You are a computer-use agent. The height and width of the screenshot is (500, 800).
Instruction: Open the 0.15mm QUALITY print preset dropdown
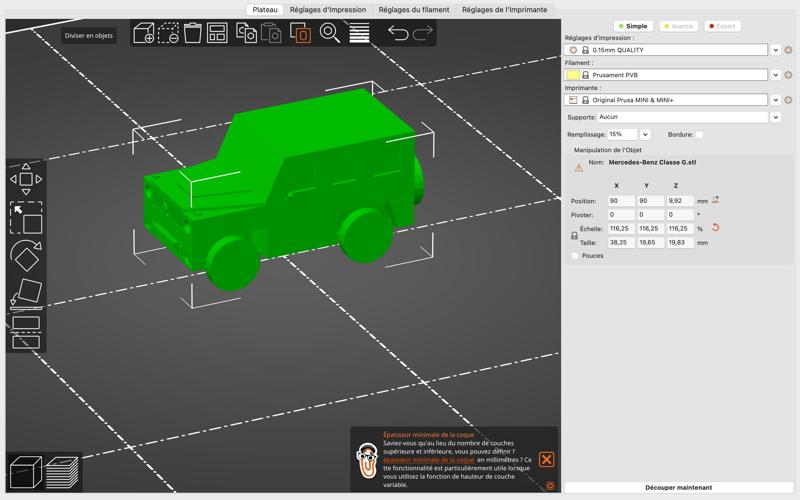pos(666,50)
